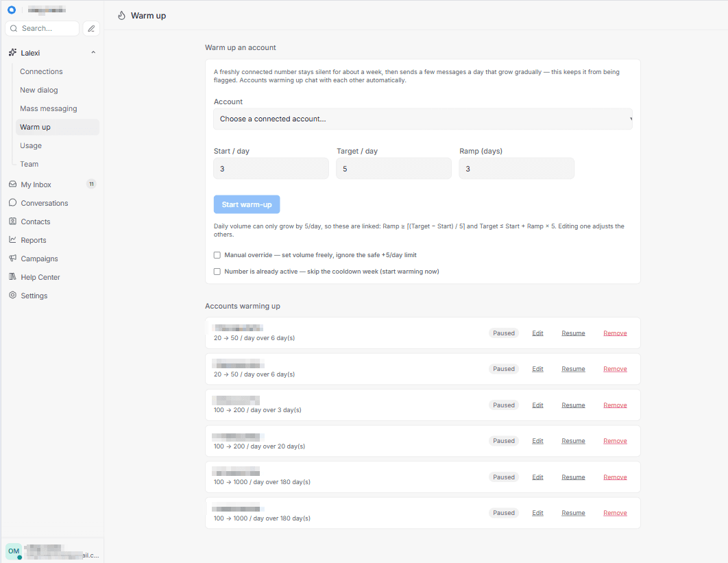Resume the 100 → 200 over 3 days account
The width and height of the screenshot is (728, 563).
tap(573, 405)
